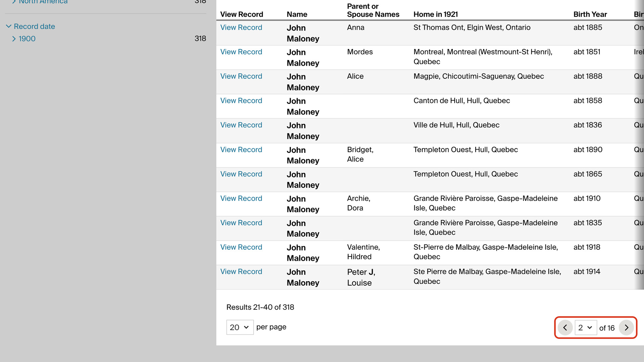Expand the 1900 record date filter
Image resolution: width=644 pixels, height=362 pixels.
24,39
